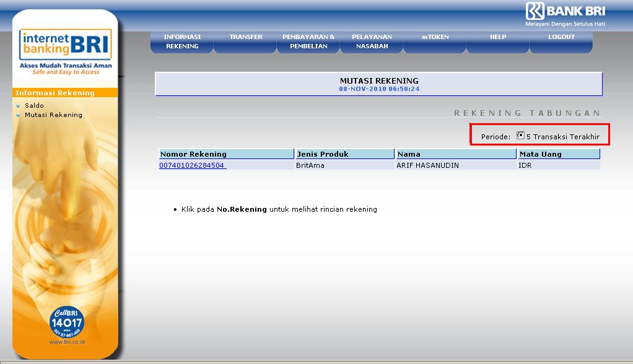Click the Melayani Dengan Setulus Hati slogan
The width and height of the screenshot is (633, 364).
(x=565, y=24)
